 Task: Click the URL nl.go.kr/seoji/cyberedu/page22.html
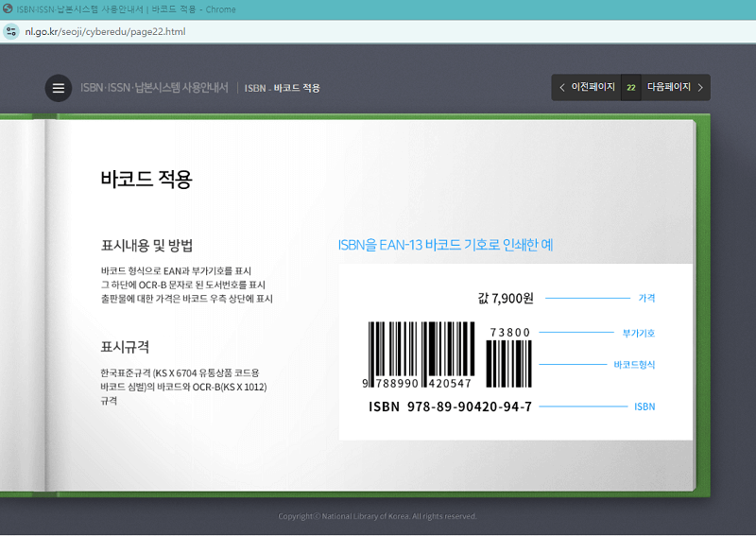(105, 32)
